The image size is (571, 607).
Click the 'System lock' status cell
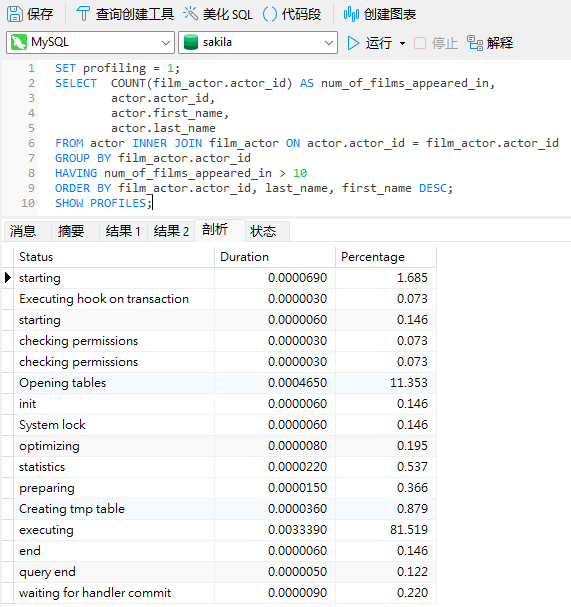point(114,425)
